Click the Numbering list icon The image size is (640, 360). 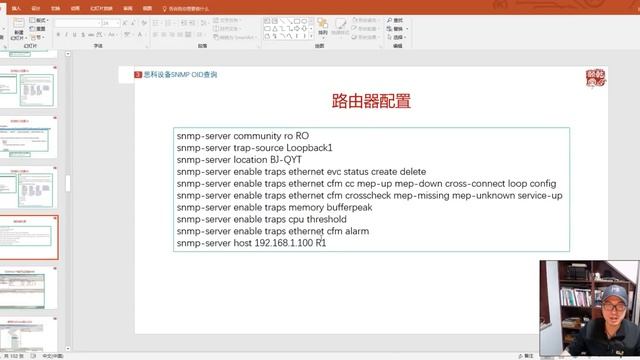169,23
